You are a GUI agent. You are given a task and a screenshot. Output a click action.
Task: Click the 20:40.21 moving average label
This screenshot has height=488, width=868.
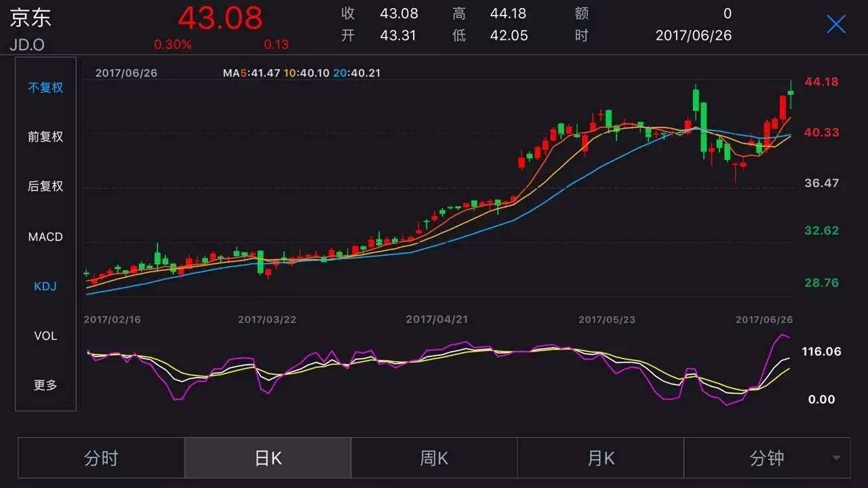[357, 73]
